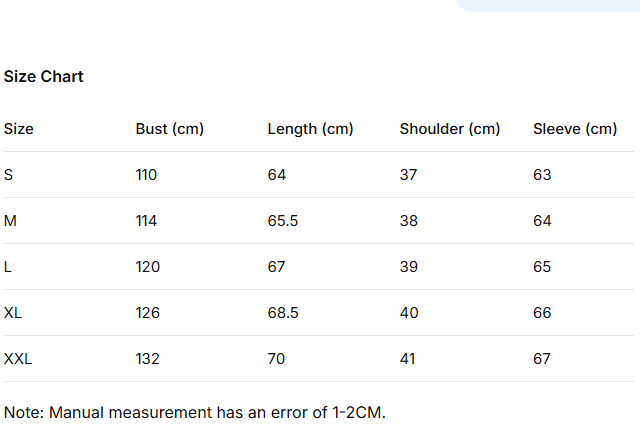Click the Size Chart heading
Image resolution: width=640 pixels, height=434 pixels.
(44, 77)
